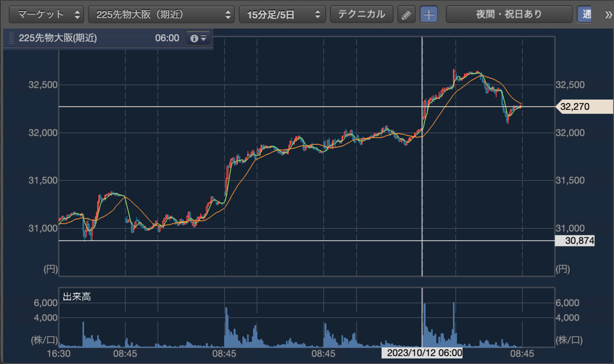The height and width of the screenshot is (364, 614).
Task: Change the 15分足/5日 timeframe dropdown
Action: (x=282, y=14)
